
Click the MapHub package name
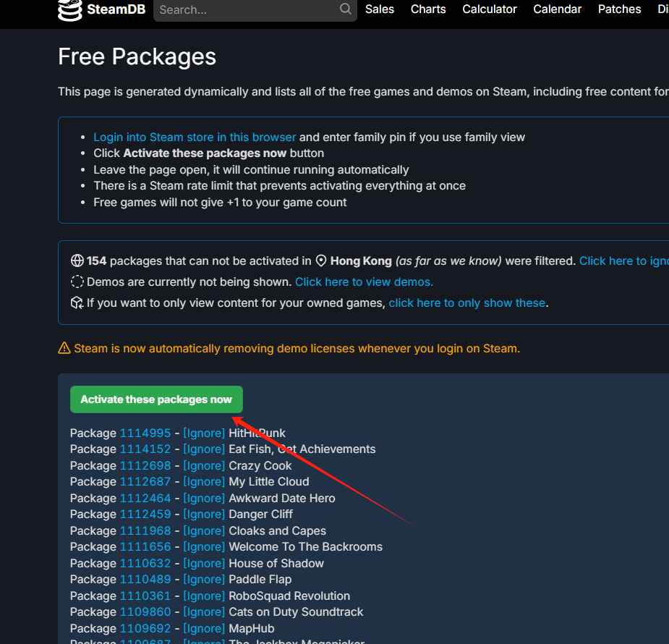click(252, 628)
